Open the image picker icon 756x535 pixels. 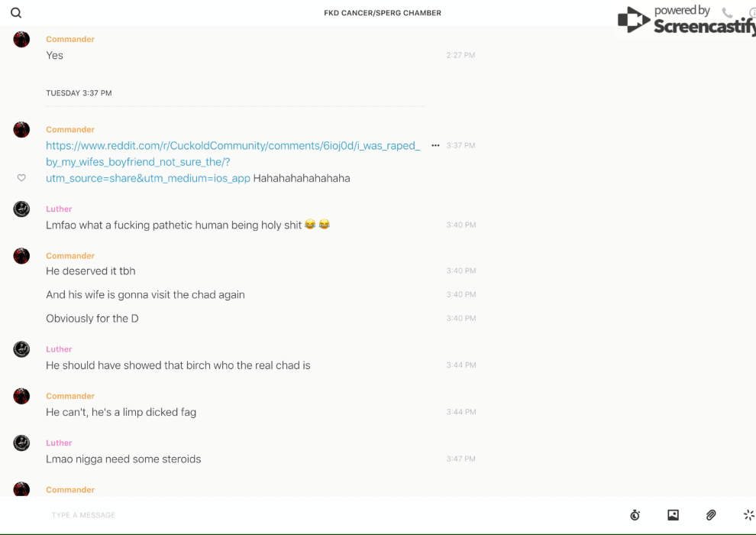pyautogui.click(x=673, y=515)
